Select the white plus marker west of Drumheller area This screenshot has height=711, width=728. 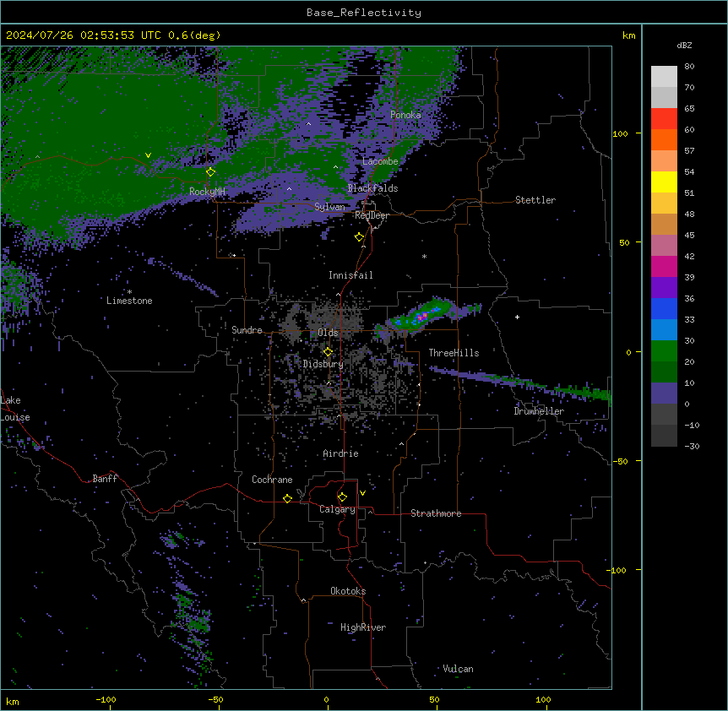point(517,317)
